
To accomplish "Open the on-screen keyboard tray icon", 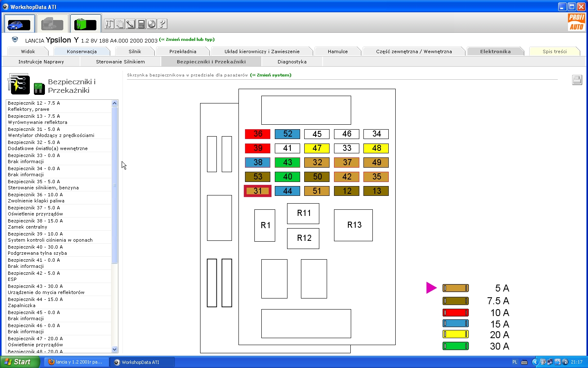I will coord(524,362).
